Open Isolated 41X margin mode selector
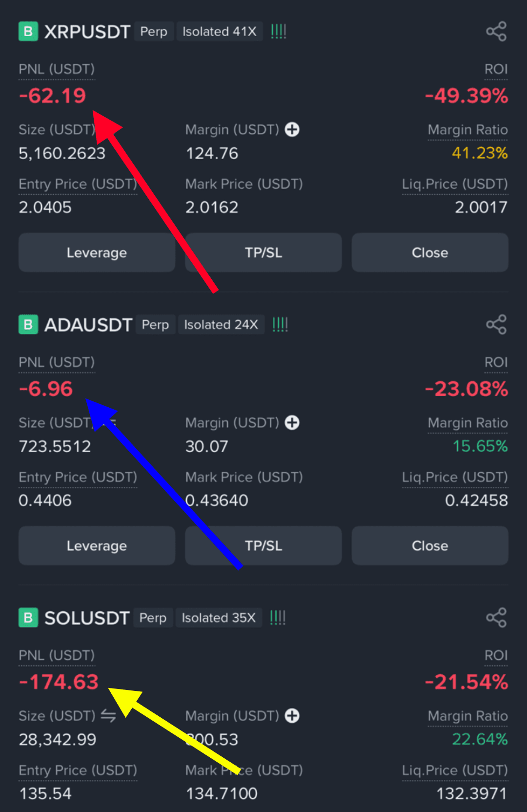 tap(220, 32)
